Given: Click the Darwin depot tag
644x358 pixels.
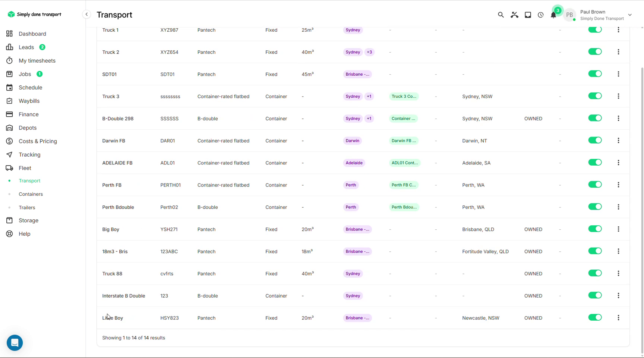Looking at the screenshot, I should click(x=352, y=141).
